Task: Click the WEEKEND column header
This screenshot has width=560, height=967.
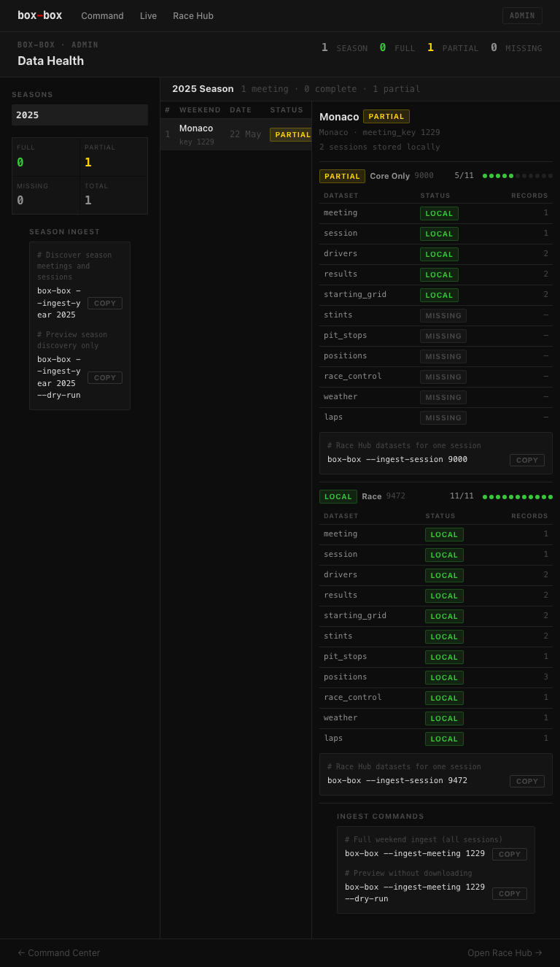Action: coord(200,110)
